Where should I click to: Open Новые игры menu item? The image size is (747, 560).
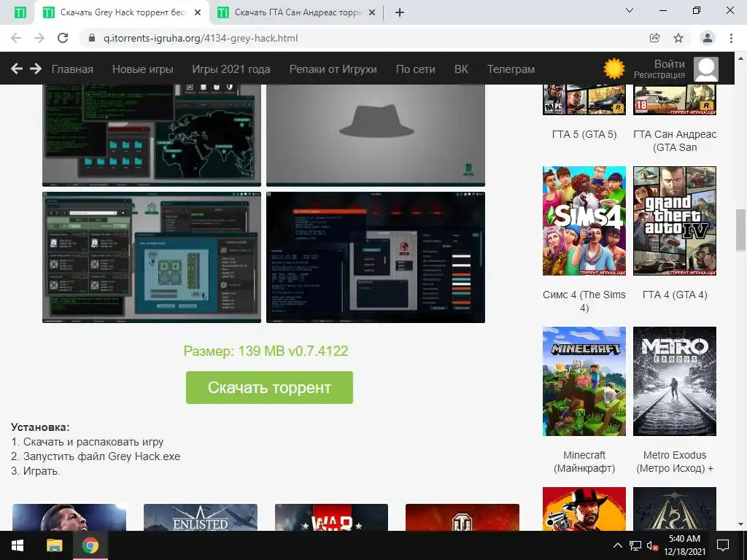(x=142, y=69)
